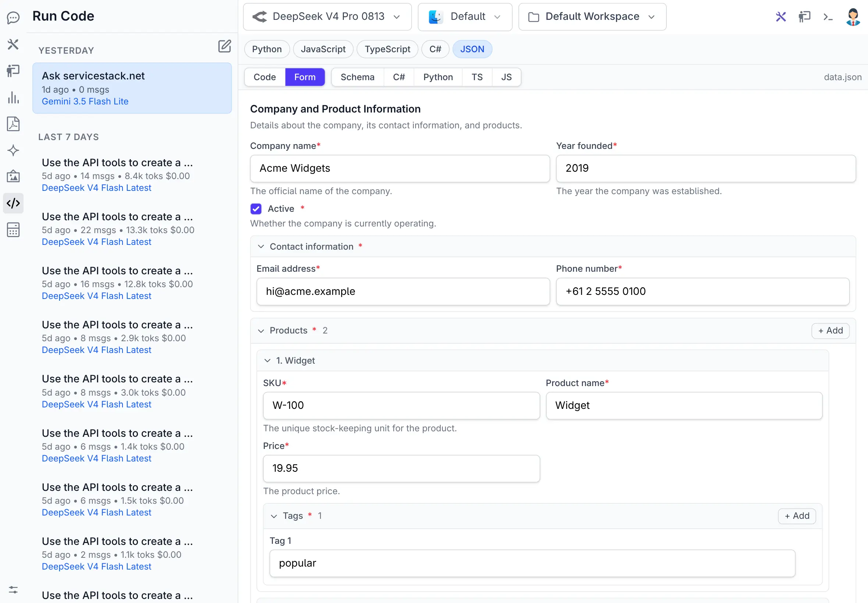The width and height of the screenshot is (868, 603).
Task: Open the tools wrench icon in sidebar
Action: coord(13,44)
